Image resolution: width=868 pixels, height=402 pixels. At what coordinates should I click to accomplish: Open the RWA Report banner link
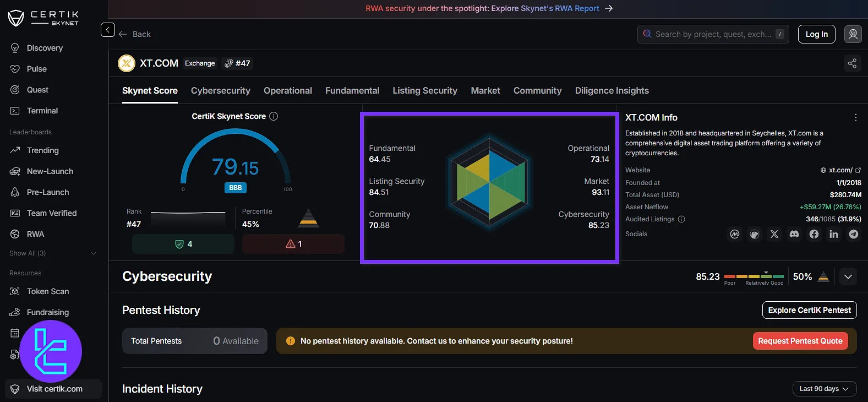[489, 8]
